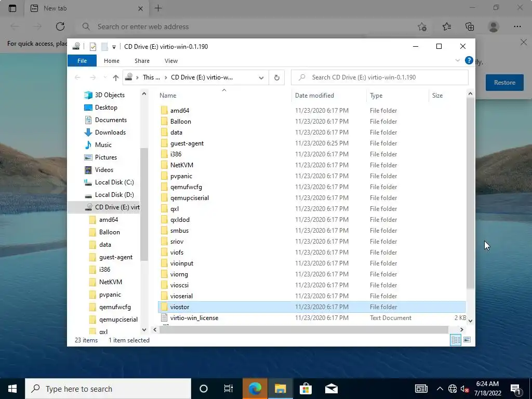Open the Recent locations dropdown arrow

pyautogui.click(x=105, y=78)
